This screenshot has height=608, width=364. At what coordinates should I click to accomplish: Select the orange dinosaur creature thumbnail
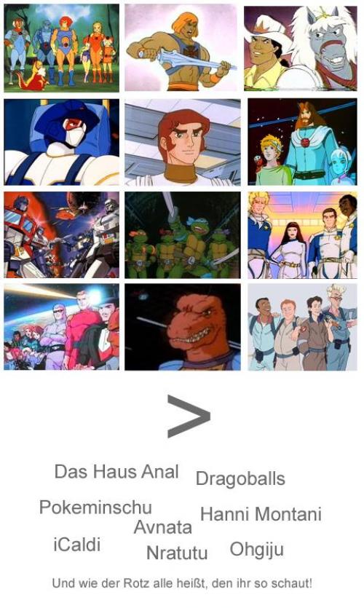pos(183,327)
